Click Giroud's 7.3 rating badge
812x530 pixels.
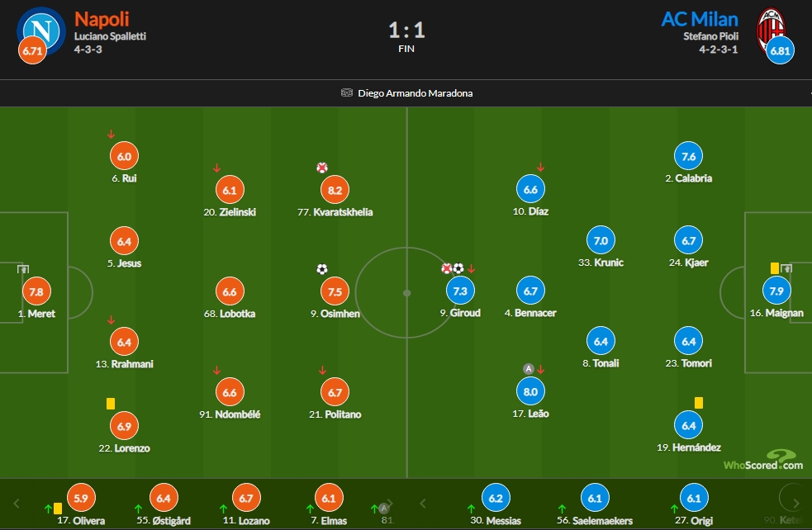pos(460,291)
